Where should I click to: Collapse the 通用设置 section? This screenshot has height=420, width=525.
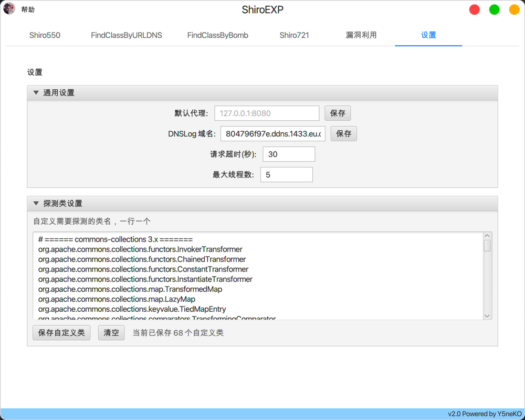36,92
